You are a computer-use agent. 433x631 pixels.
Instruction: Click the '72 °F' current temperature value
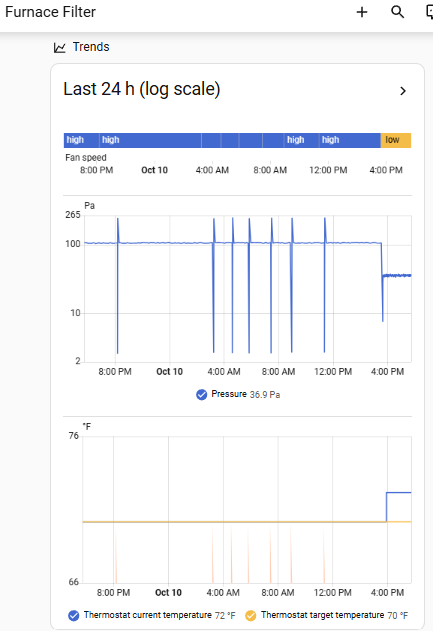225,616
